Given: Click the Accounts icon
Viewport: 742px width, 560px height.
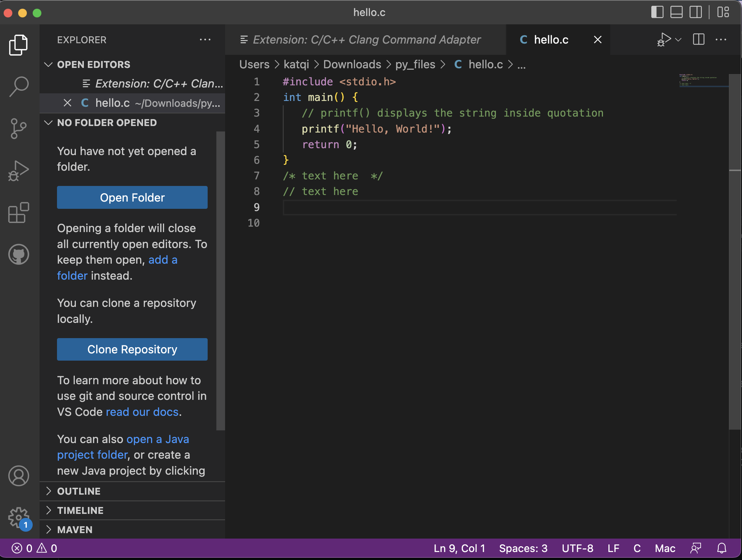Looking at the screenshot, I should pyautogui.click(x=18, y=476).
